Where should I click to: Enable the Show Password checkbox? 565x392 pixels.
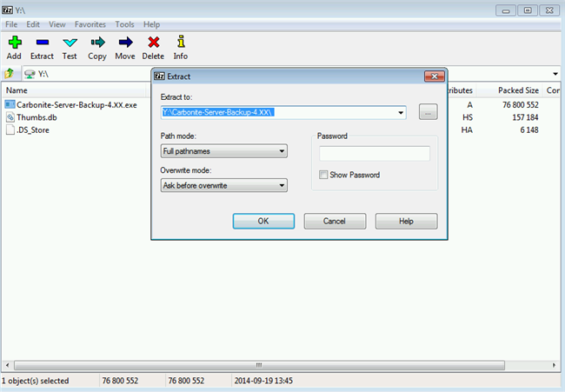[323, 175]
